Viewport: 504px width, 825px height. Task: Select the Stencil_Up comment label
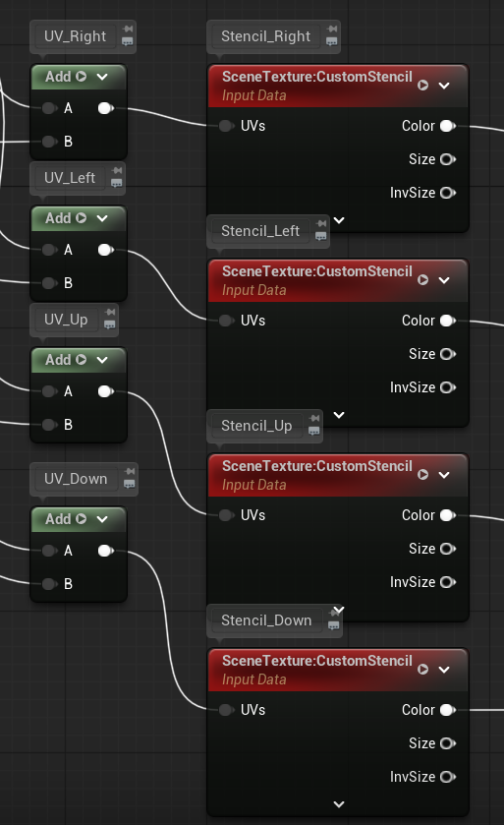pos(256,426)
